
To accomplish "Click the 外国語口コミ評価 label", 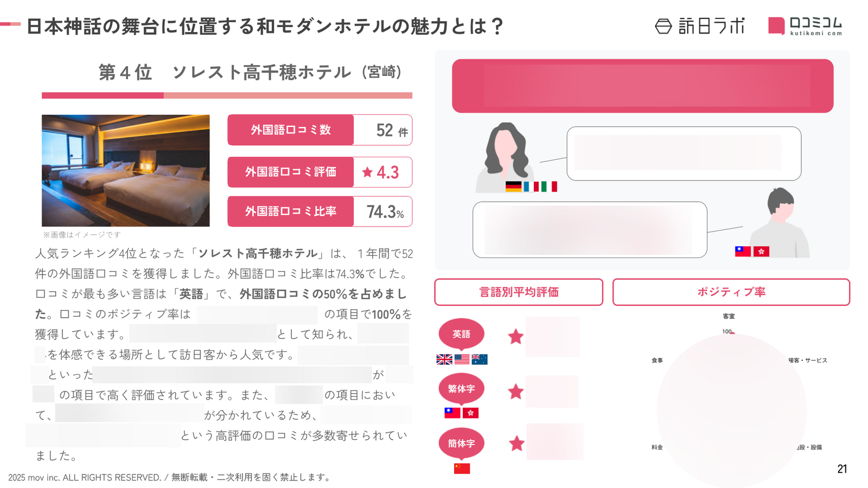I will pyautogui.click(x=291, y=172).
